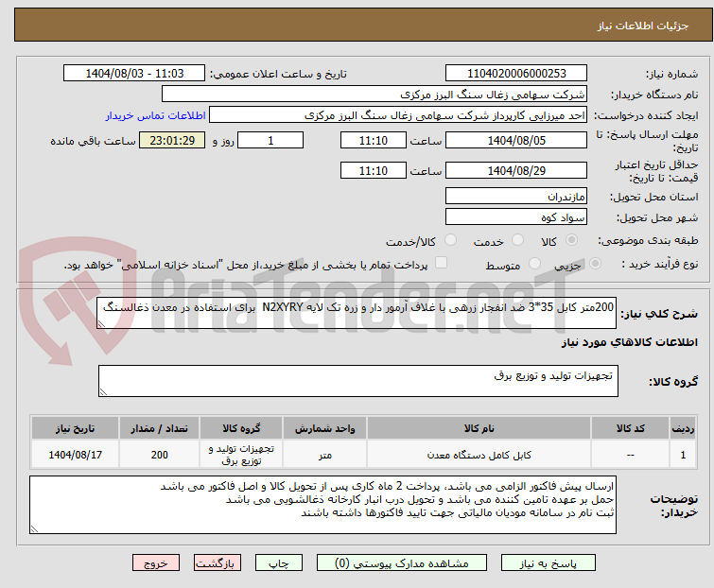Toggle the اسناد خزانه اسلامی payment checkbox
This screenshot has width=714, height=588.
tap(441, 262)
